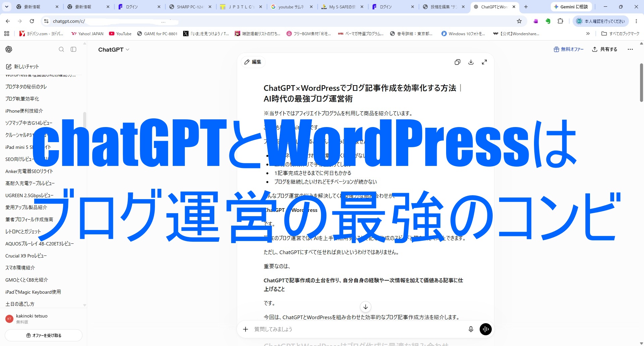644x346 pixels.
Task: Click the Gemini に相談 button
Action: click(571, 7)
